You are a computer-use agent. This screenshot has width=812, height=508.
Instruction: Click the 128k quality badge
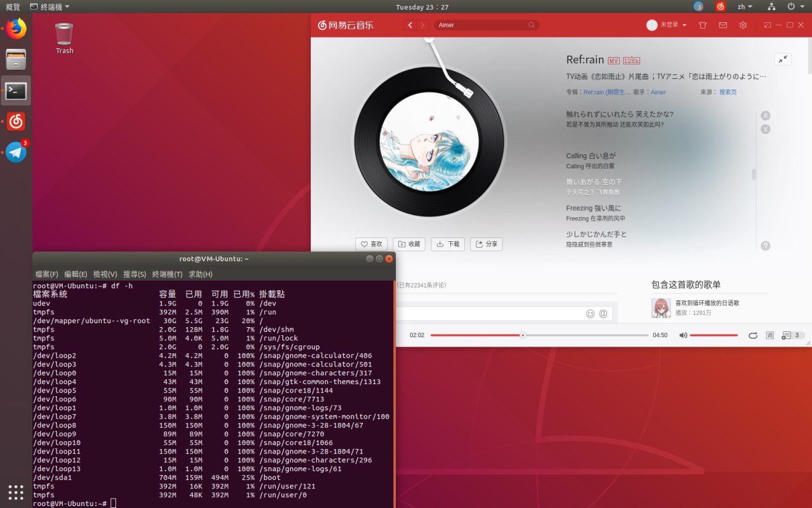[x=631, y=60]
